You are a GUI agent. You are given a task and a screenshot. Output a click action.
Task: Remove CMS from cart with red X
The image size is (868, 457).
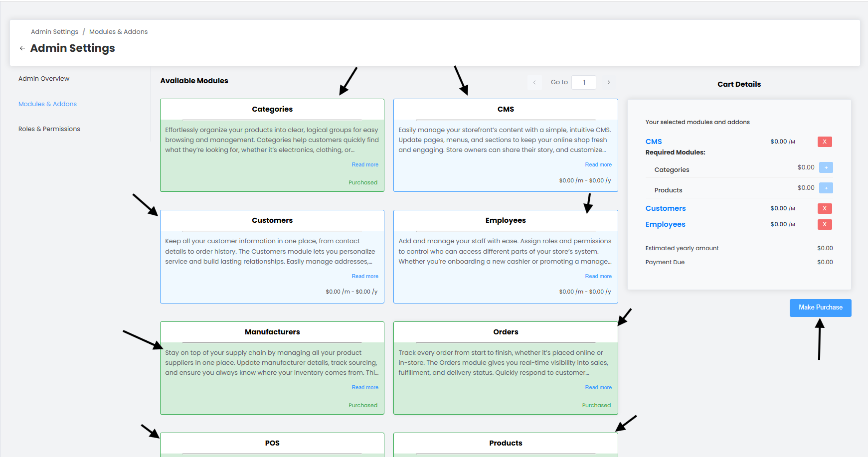pyautogui.click(x=824, y=142)
